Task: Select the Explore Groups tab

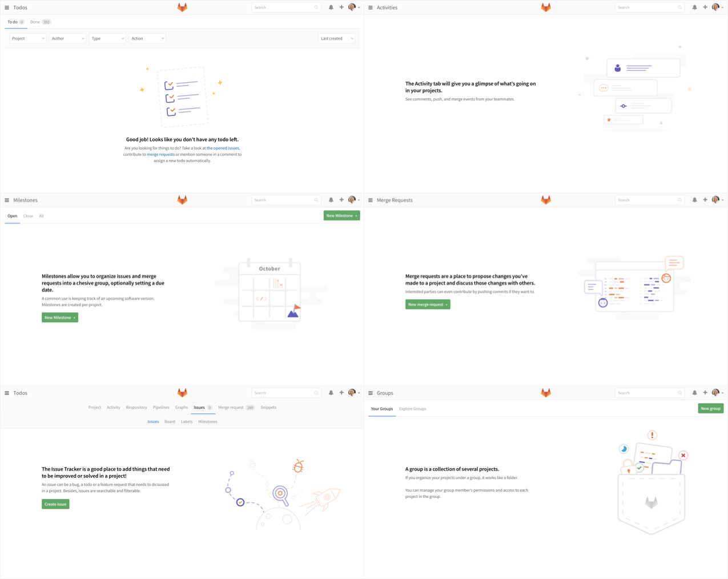Action: click(412, 409)
